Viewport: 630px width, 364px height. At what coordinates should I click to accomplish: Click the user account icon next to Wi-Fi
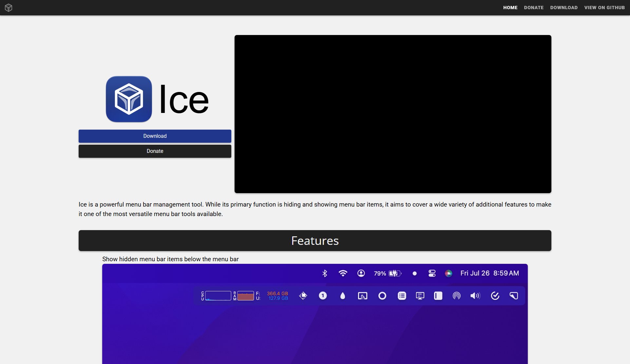pyautogui.click(x=361, y=273)
